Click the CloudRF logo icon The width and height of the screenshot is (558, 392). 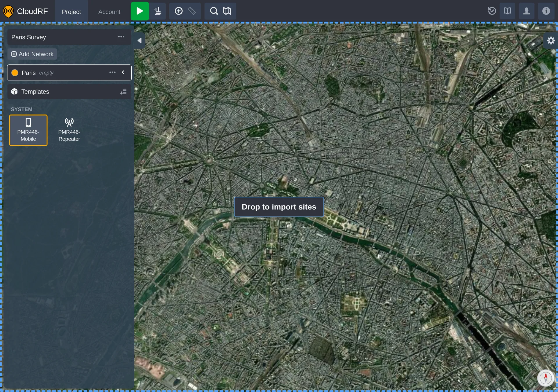(x=8, y=12)
